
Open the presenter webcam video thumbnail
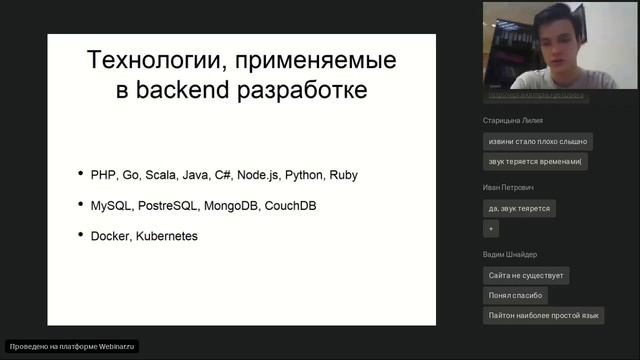coord(560,45)
